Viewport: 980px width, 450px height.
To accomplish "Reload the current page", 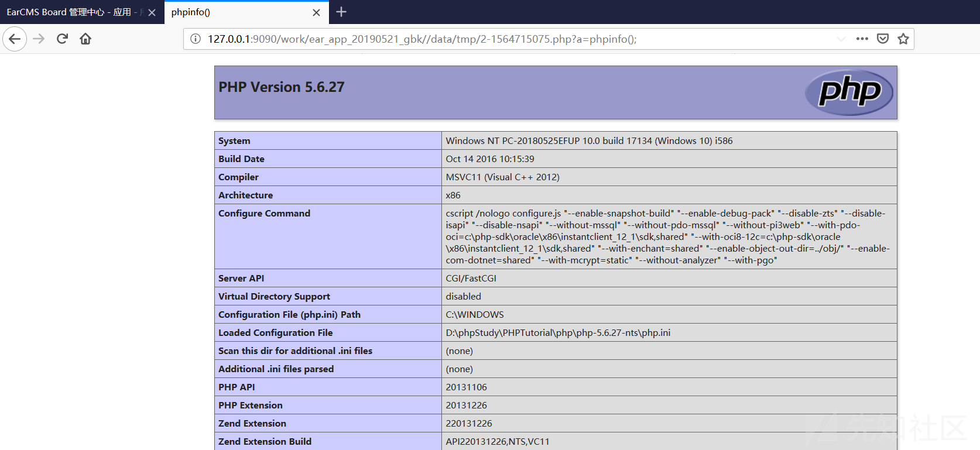I will (62, 39).
